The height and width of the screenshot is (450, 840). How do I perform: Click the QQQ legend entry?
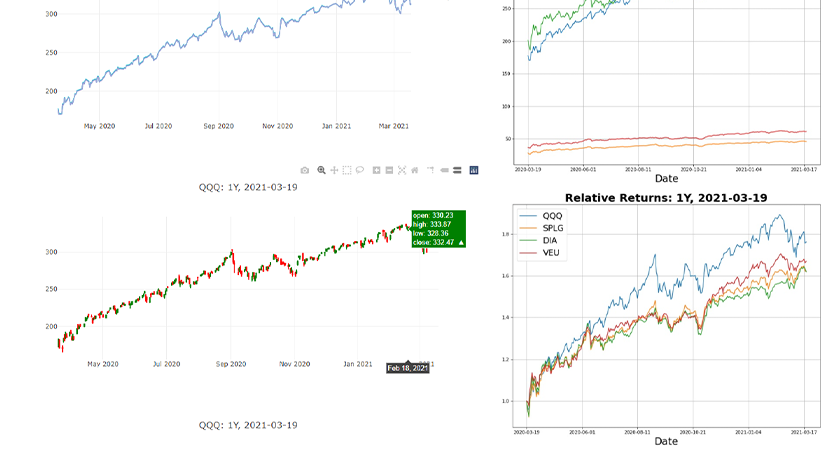pos(552,215)
